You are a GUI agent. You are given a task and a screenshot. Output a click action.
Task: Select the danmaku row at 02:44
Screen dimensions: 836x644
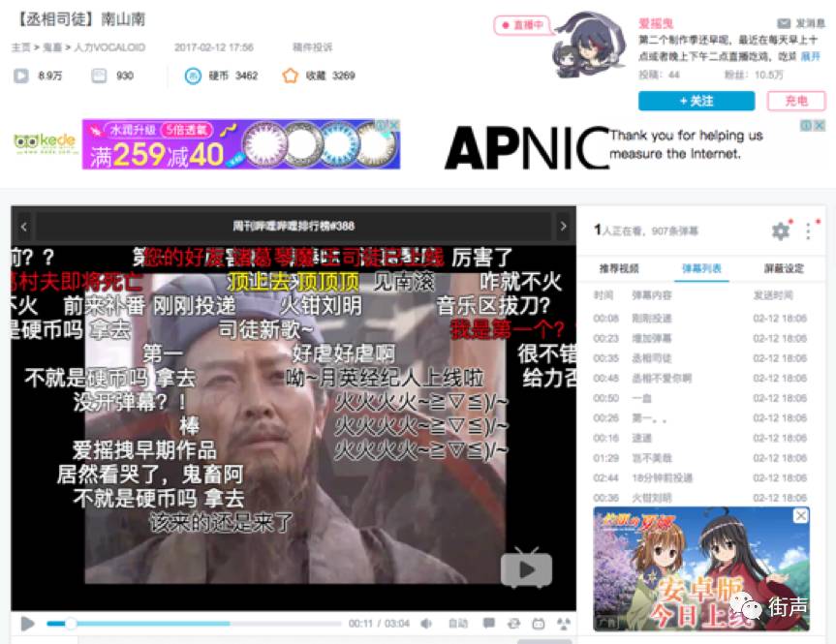pyautogui.click(x=700, y=477)
